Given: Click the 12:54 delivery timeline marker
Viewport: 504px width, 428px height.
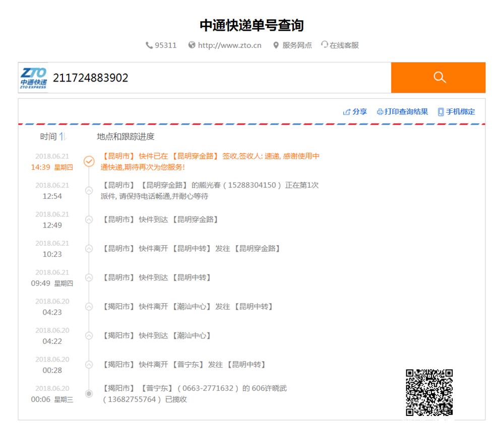Looking at the screenshot, I should point(89,190).
